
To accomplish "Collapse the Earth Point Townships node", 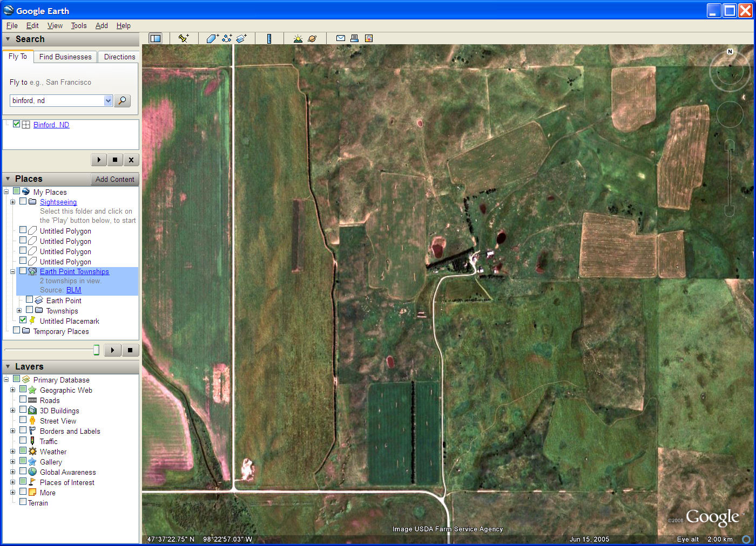I will 12,271.
